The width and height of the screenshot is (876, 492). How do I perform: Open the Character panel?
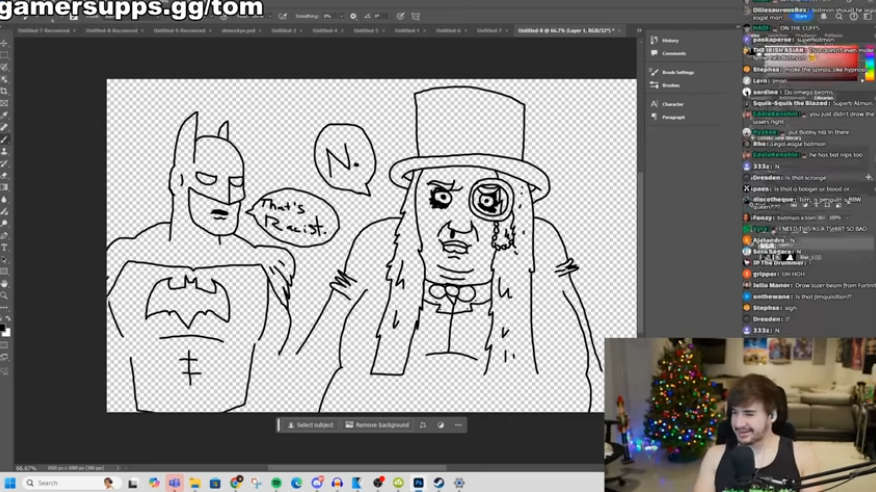click(672, 104)
